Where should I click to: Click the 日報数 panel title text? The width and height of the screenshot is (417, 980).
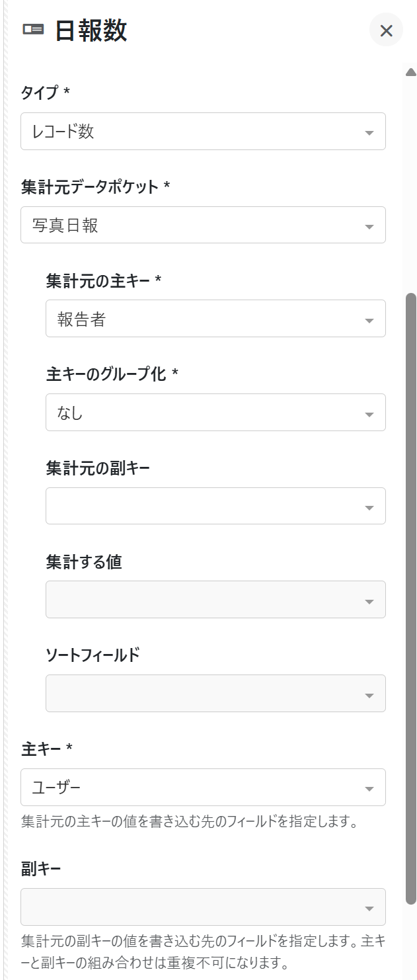point(91,30)
